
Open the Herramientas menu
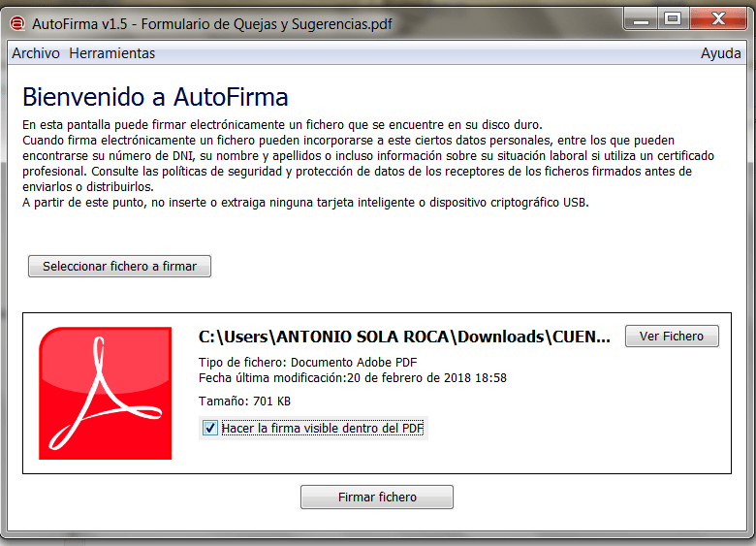pos(111,53)
